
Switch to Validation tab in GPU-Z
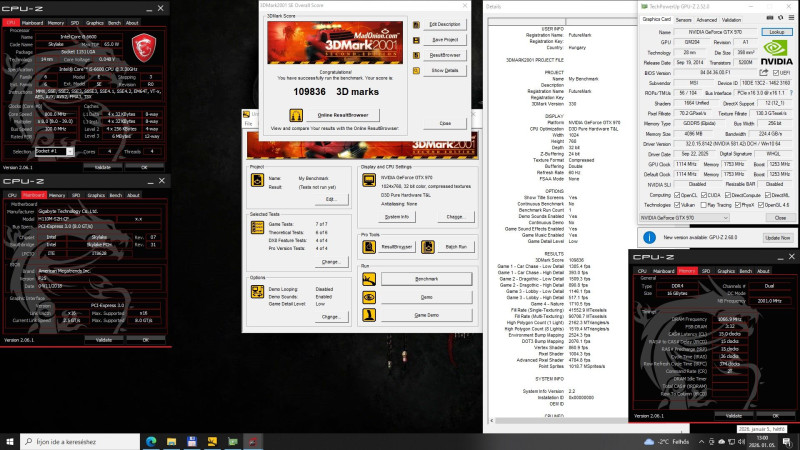pyautogui.click(x=731, y=20)
